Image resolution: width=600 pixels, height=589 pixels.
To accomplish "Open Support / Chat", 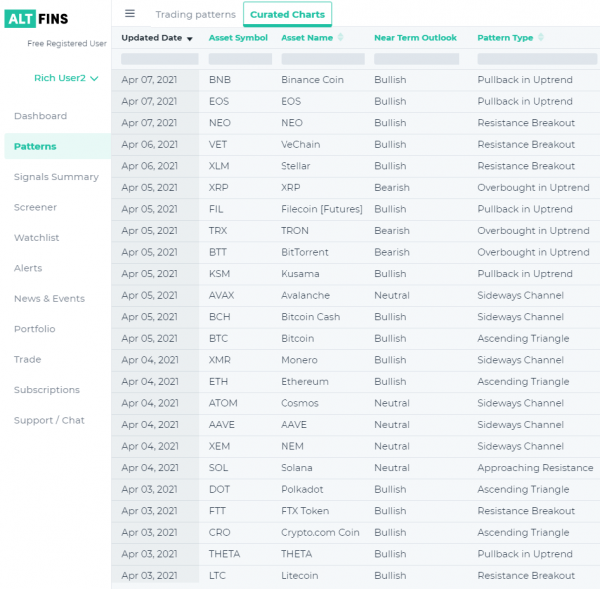I will [x=49, y=421].
